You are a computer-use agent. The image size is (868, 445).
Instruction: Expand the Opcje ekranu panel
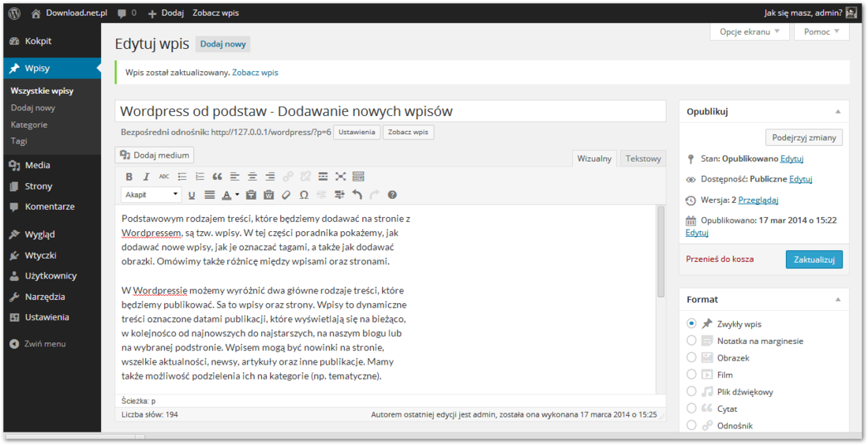coord(750,32)
